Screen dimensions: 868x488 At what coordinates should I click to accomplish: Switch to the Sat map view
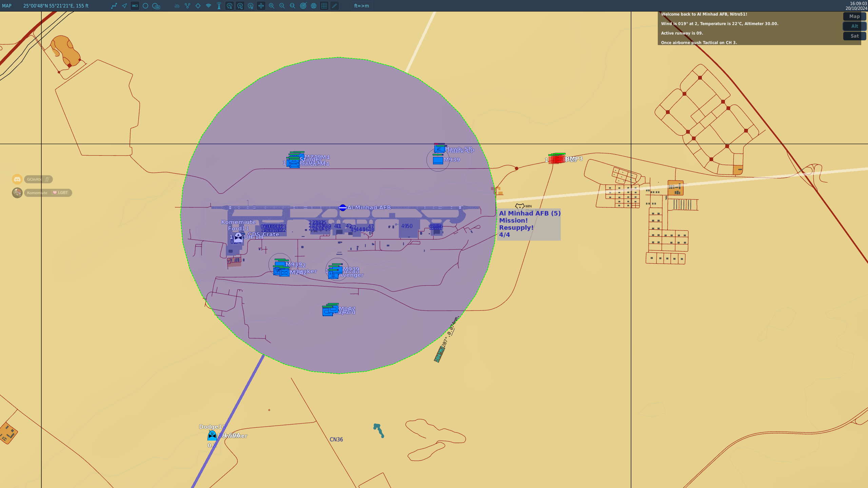point(854,36)
